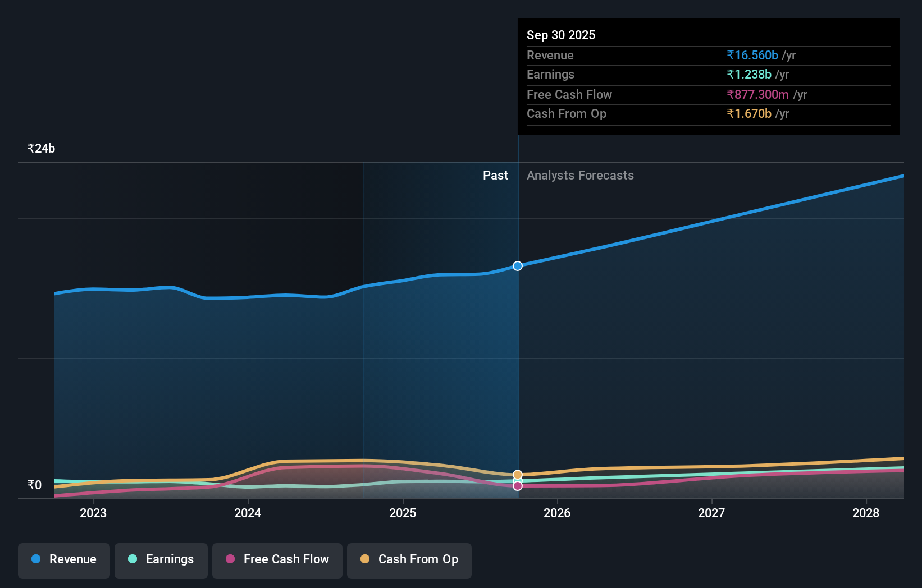This screenshot has height=588, width=922.
Task: Open the Analysts Forecasts section
Action: 580,175
